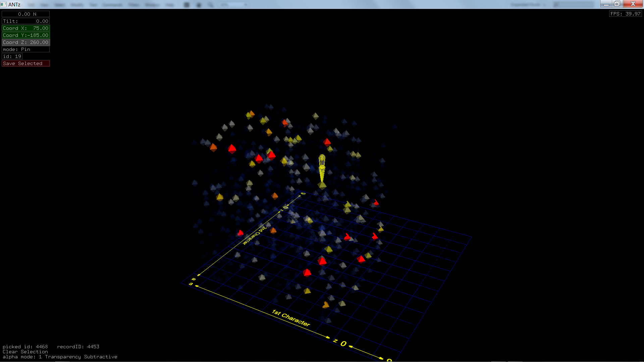Viewport: 644px width, 362px height.
Task: Restore down the ANTz window
Action: pyautogui.click(x=617, y=4)
